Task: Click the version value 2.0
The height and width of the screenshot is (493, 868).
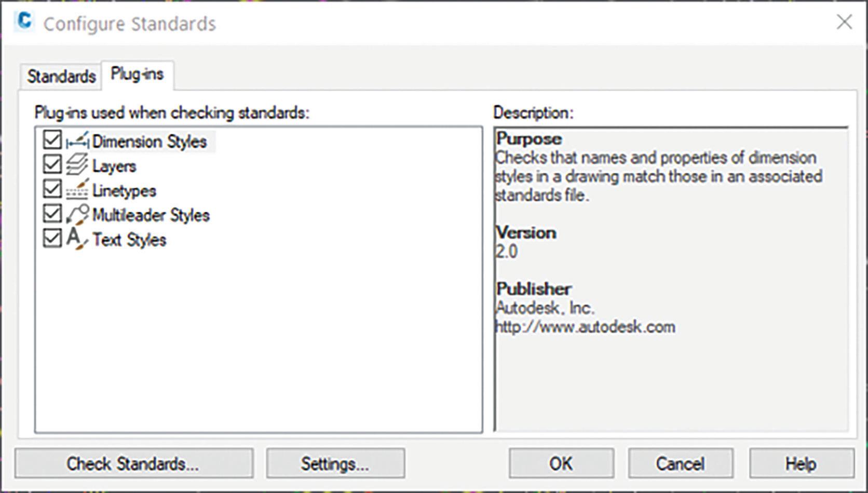Action: pos(507,252)
